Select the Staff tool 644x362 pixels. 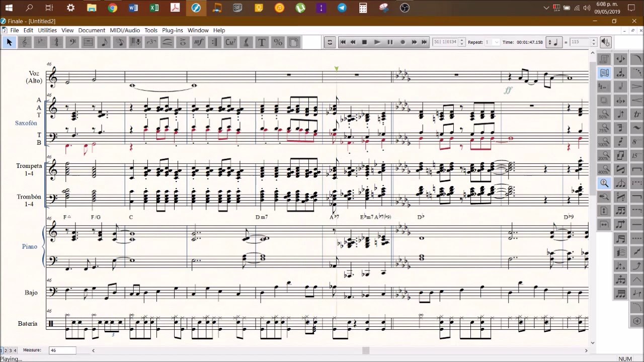(88, 42)
